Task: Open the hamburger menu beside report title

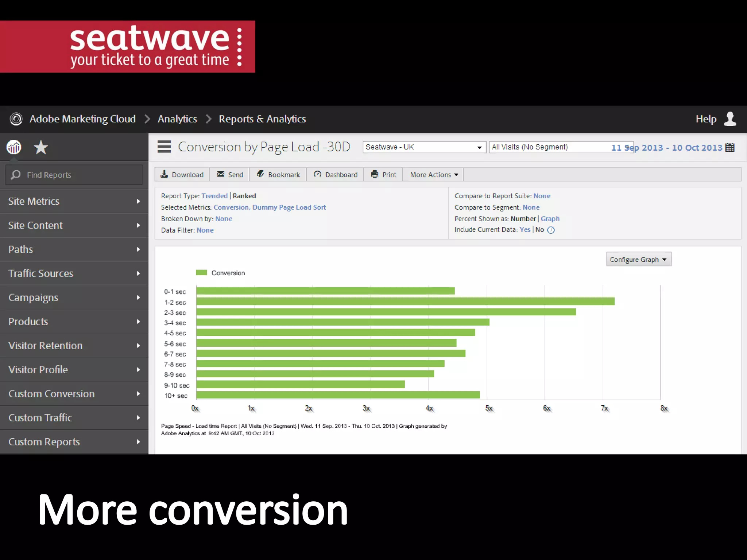Action: coord(164,147)
